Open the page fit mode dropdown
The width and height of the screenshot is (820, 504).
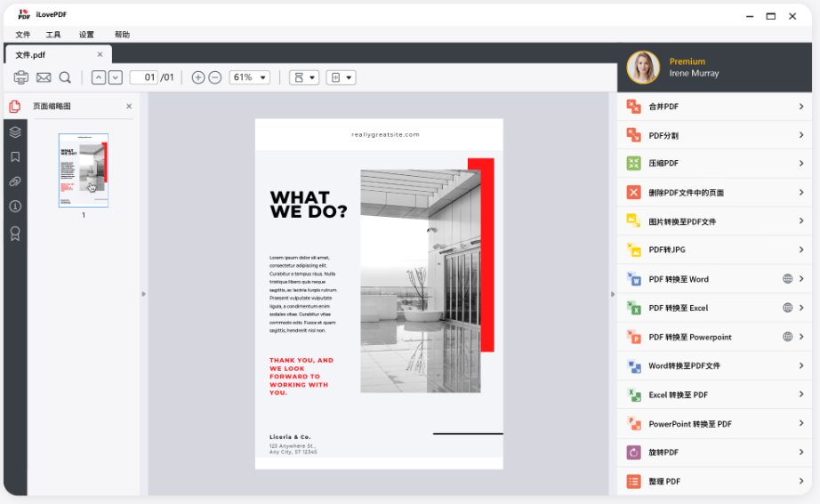[341, 77]
